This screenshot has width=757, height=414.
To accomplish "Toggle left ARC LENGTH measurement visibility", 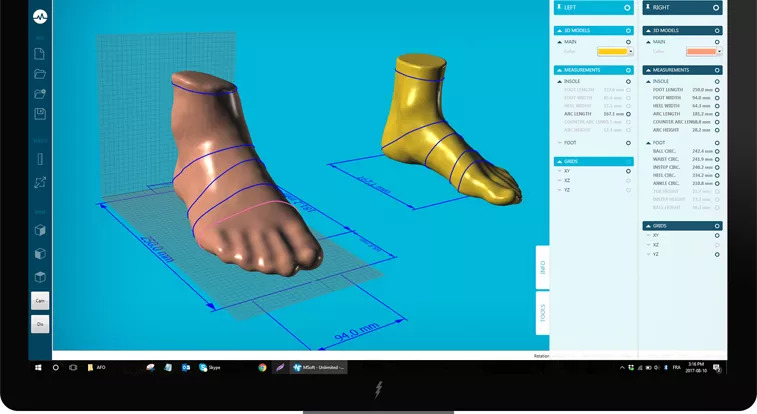I will (628, 114).
